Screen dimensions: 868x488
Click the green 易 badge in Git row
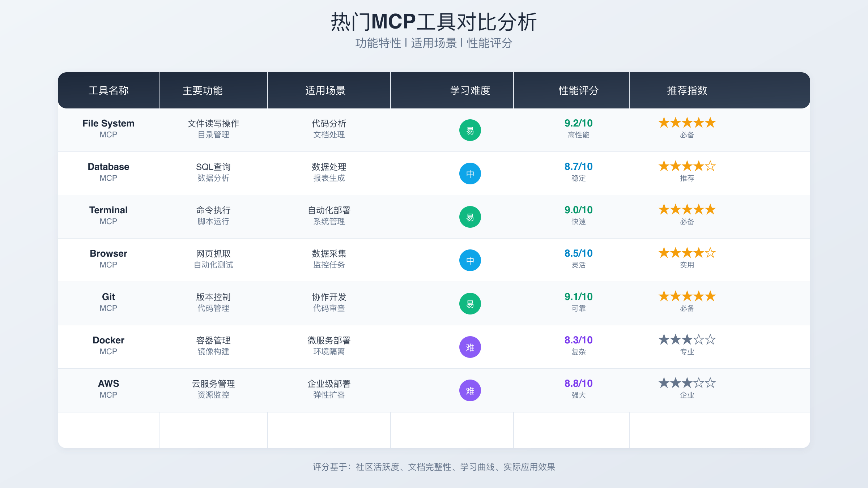tap(470, 304)
